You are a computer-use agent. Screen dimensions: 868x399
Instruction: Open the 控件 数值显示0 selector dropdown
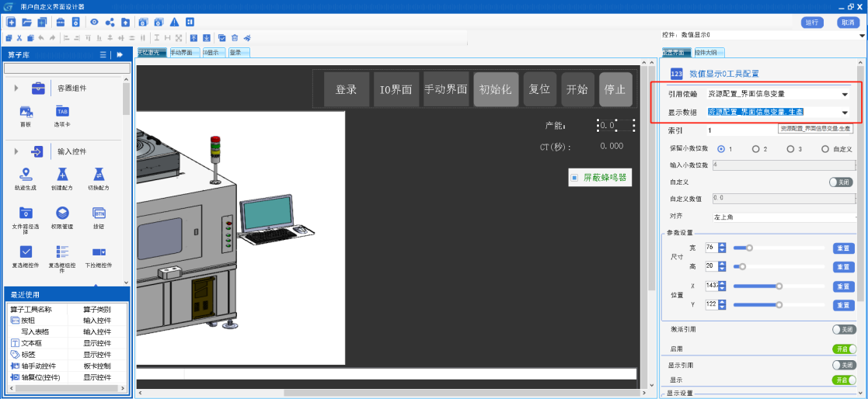coord(863,36)
